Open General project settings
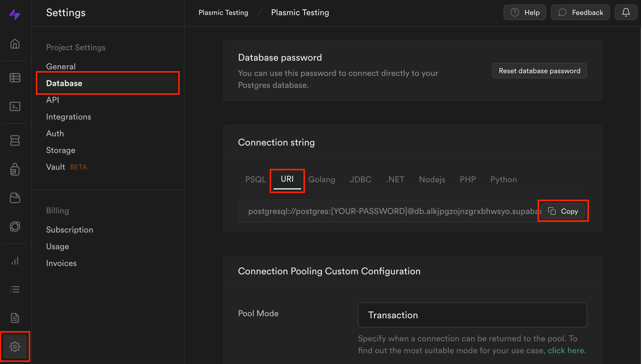This screenshot has height=364, width=641. click(x=61, y=66)
